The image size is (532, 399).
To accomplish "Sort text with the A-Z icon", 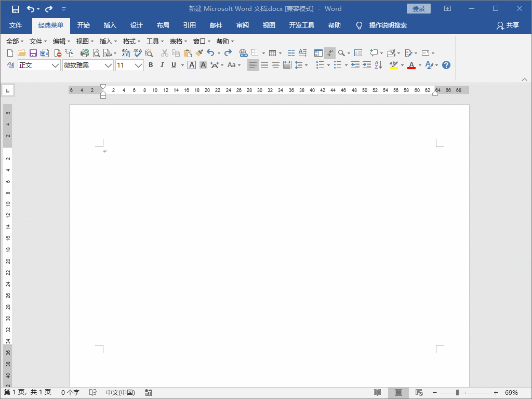I will 379,65.
